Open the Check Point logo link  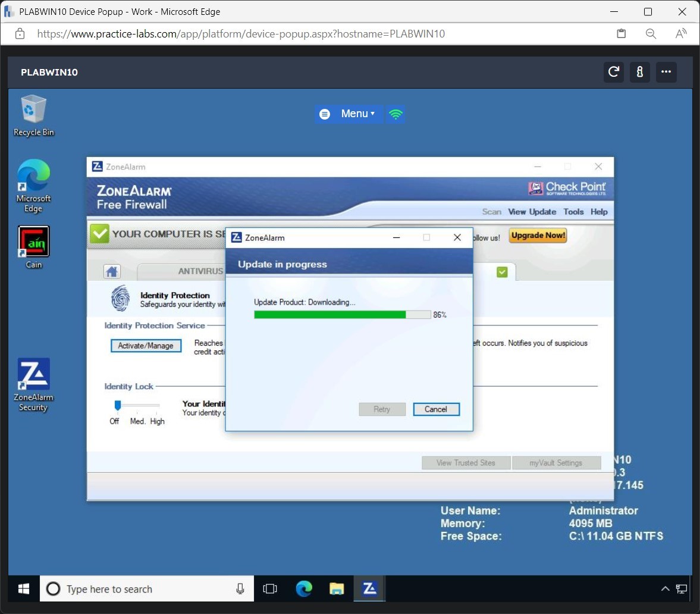coord(566,187)
